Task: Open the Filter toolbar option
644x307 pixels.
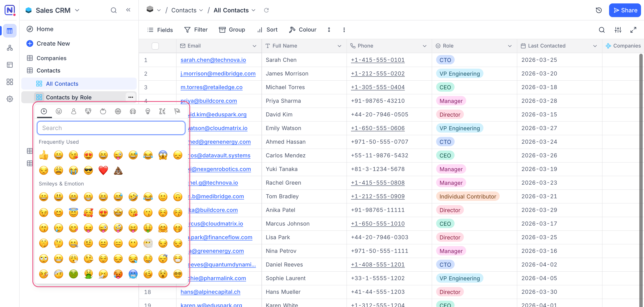Action: (x=196, y=30)
